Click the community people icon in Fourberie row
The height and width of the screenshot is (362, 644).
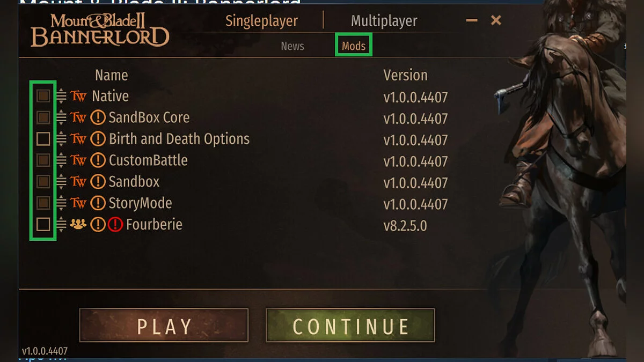(x=78, y=224)
